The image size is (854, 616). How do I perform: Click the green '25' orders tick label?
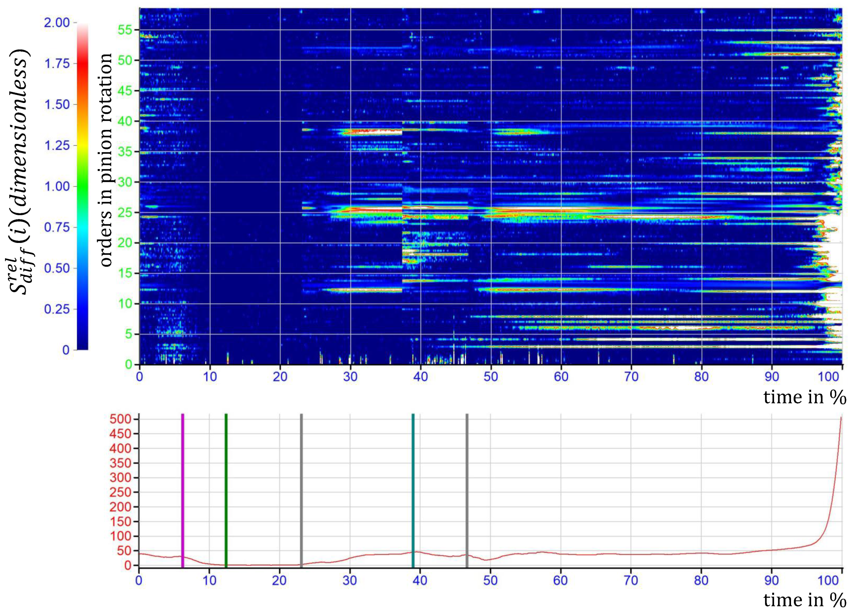(x=125, y=213)
